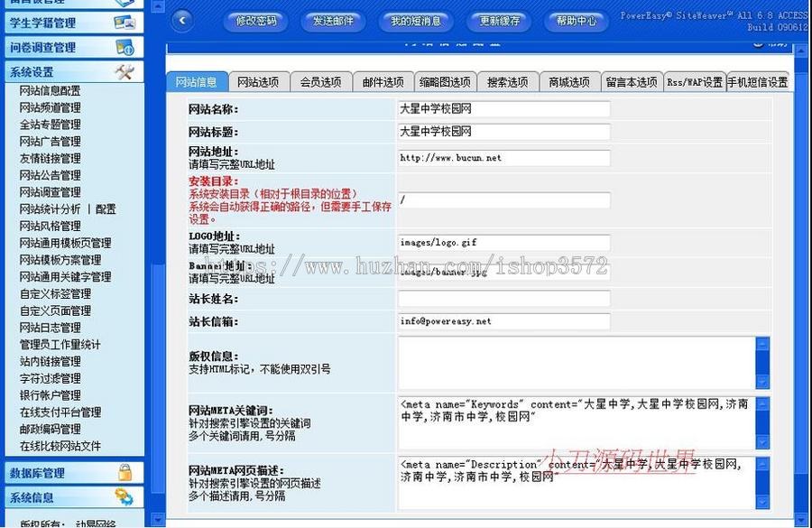
Task: Expand the 数据库管理 section
Action: point(75,473)
